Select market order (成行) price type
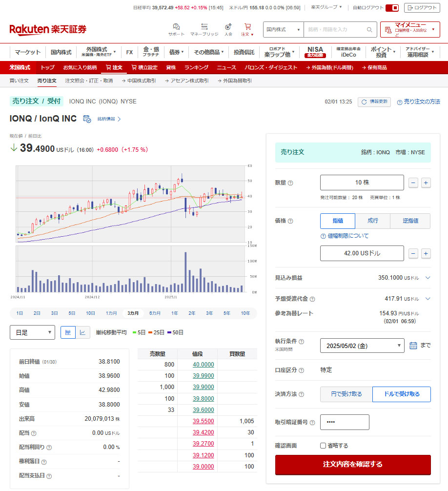 (x=372, y=221)
